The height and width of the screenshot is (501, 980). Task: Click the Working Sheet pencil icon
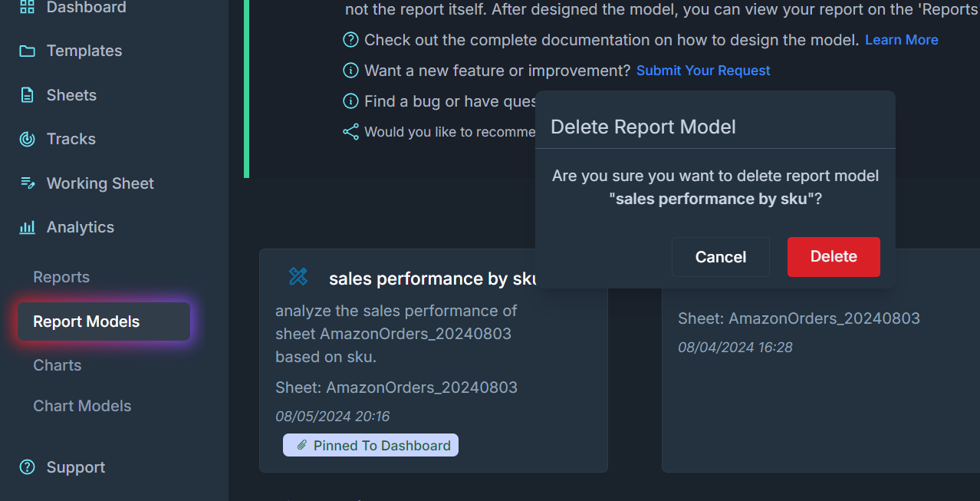click(27, 183)
